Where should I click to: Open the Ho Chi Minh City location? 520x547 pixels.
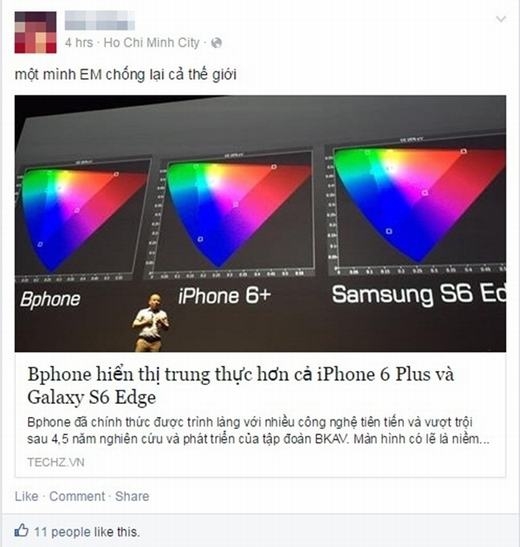point(151,43)
